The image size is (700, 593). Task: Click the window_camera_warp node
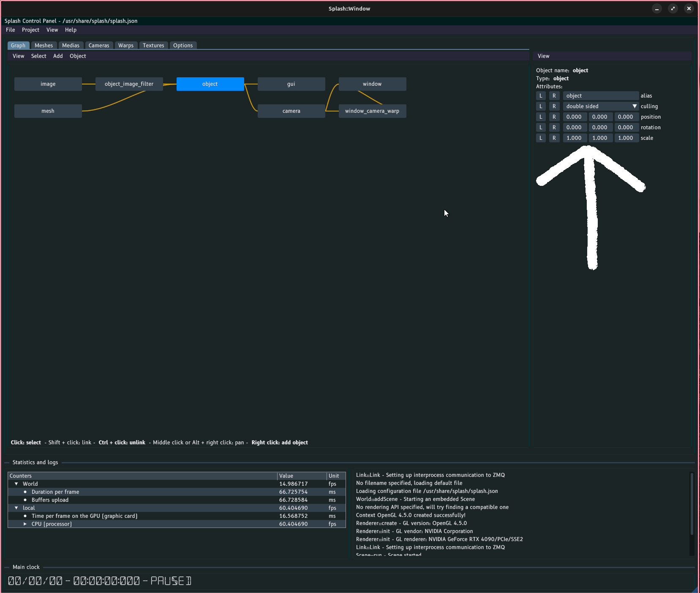pyautogui.click(x=372, y=111)
